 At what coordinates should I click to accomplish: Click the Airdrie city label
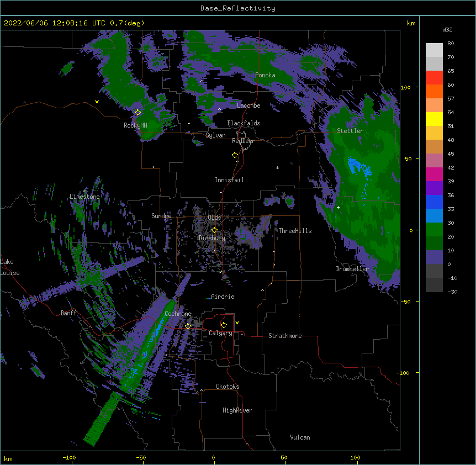click(223, 297)
